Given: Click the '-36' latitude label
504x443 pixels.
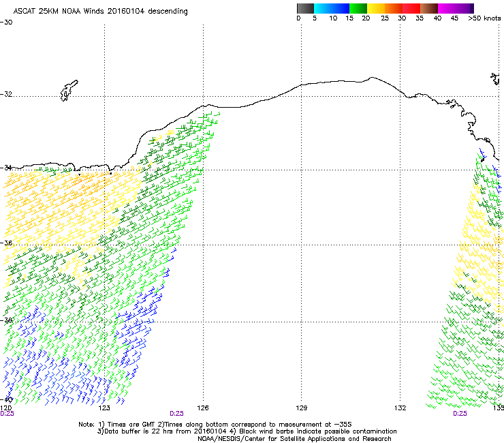Looking at the screenshot, I should point(6,243).
